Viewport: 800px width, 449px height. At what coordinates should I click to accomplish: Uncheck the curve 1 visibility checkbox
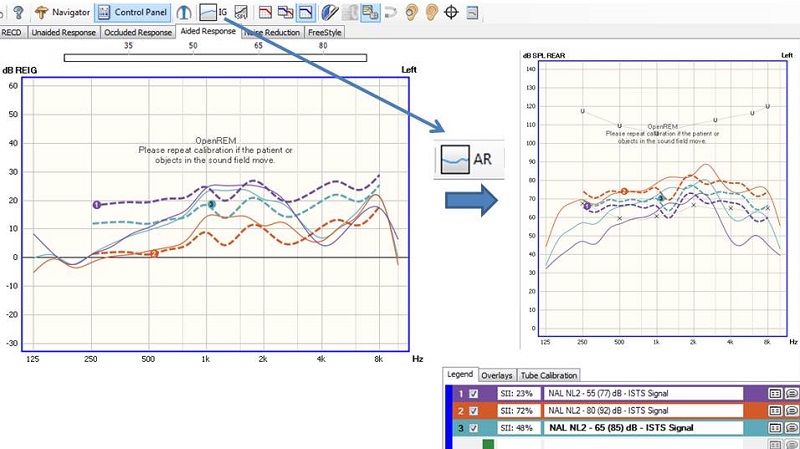(x=473, y=393)
